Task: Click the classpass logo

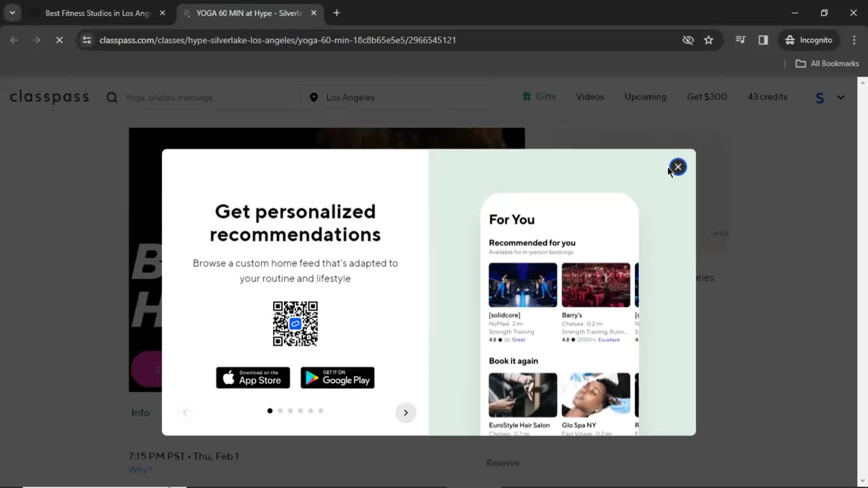Action: 50,97
